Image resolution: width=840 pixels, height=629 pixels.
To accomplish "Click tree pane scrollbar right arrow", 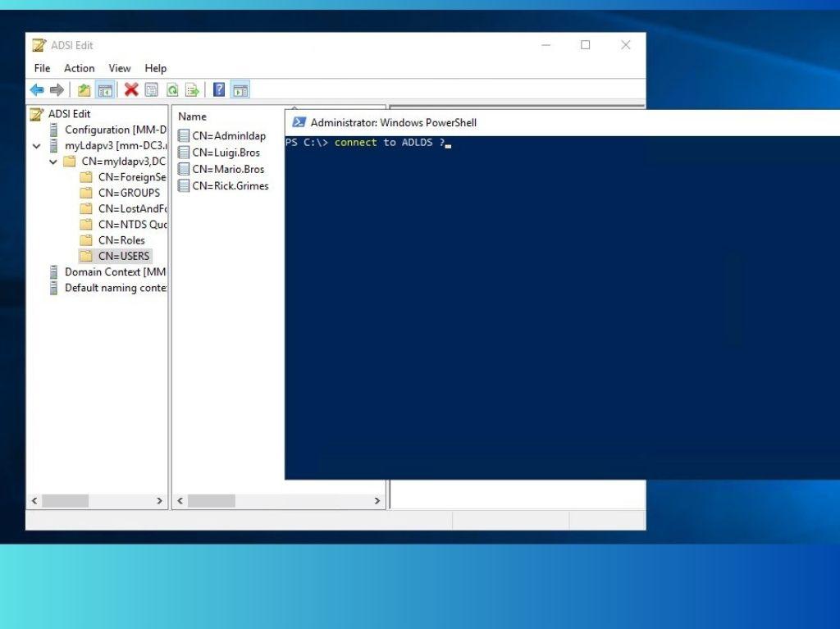I will 159,500.
